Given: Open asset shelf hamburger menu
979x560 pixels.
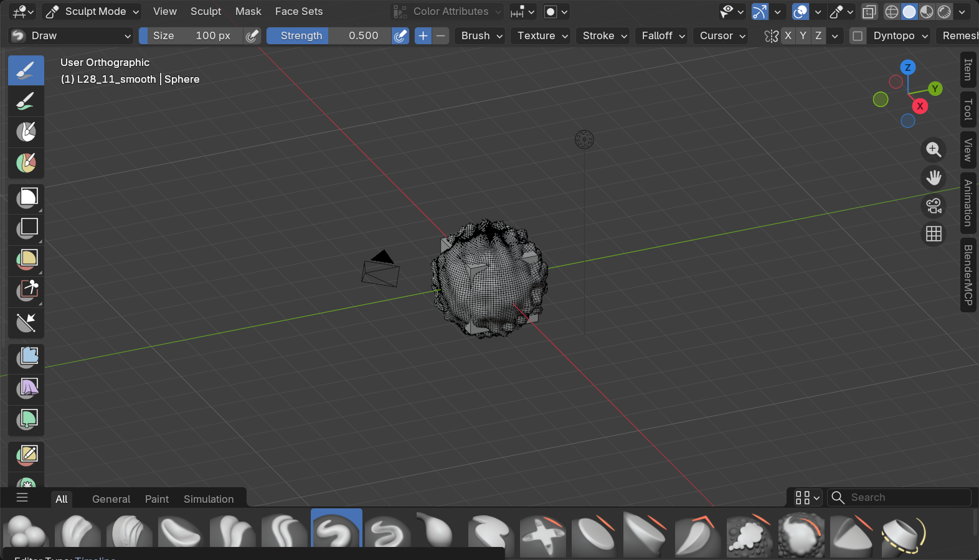Looking at the screenshot, I should click(22, 497).
